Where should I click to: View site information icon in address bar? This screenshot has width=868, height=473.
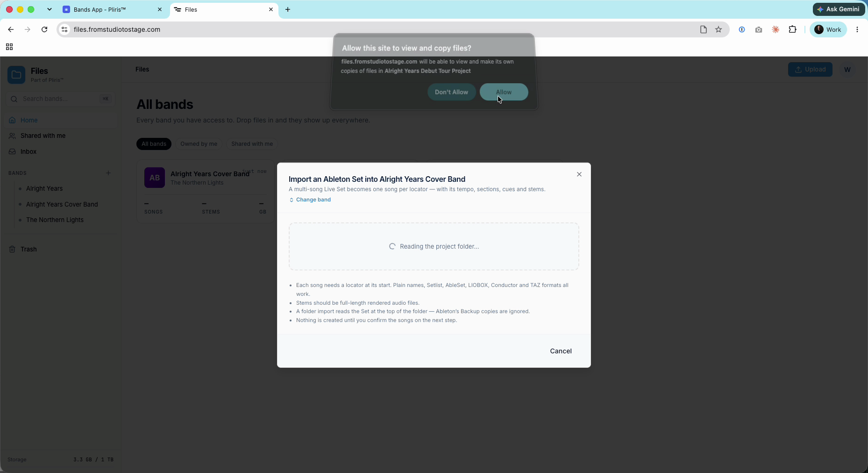64,29
